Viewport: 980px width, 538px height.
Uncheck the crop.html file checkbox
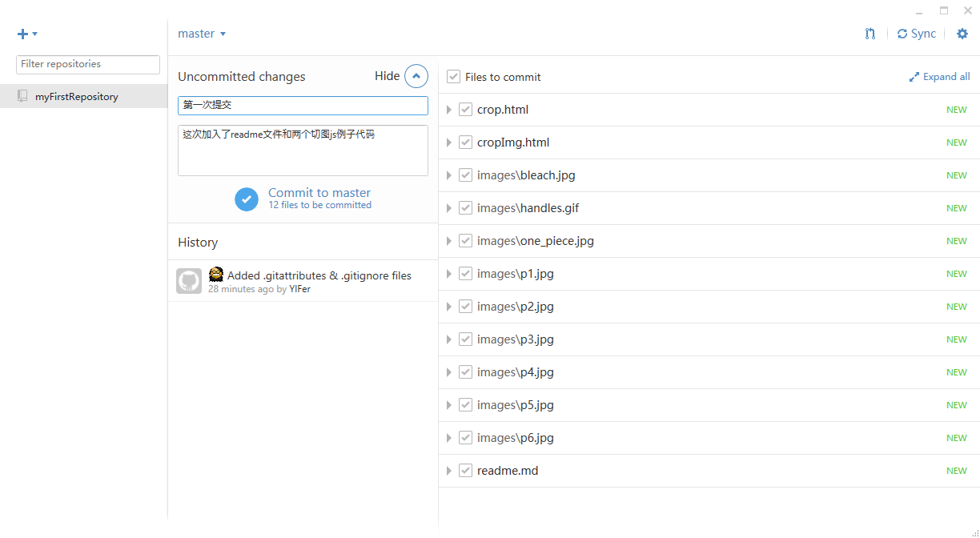point(465,110)
